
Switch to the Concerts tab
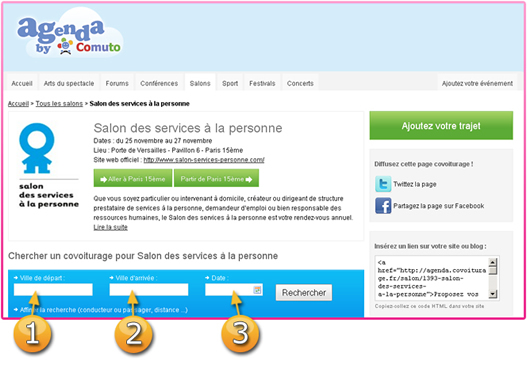(x=300, y=83)
